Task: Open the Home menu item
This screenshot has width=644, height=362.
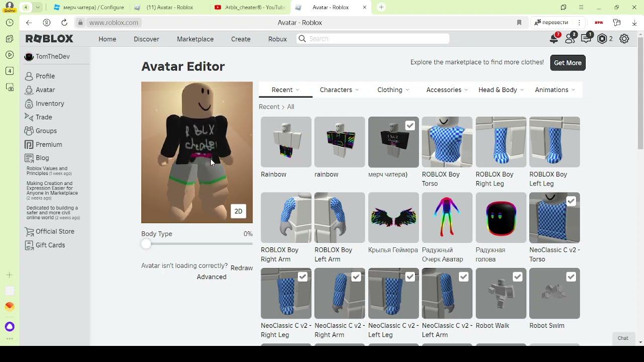Action: (107, 39)
